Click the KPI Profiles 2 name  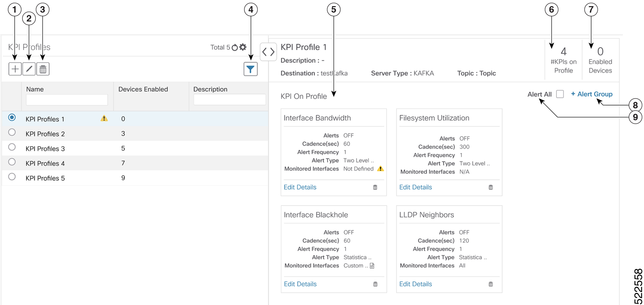pyautogui.click(x=45, y=134)
